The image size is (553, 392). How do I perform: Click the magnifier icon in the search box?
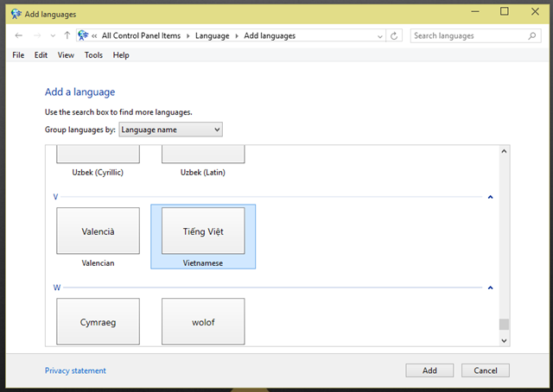(x=532, y=35)
